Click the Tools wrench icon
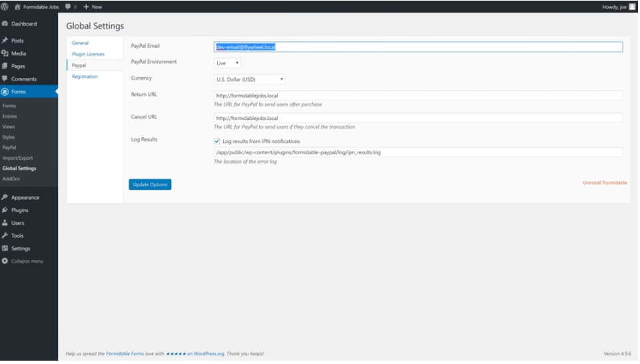The image size is (640, 364). 5,236
